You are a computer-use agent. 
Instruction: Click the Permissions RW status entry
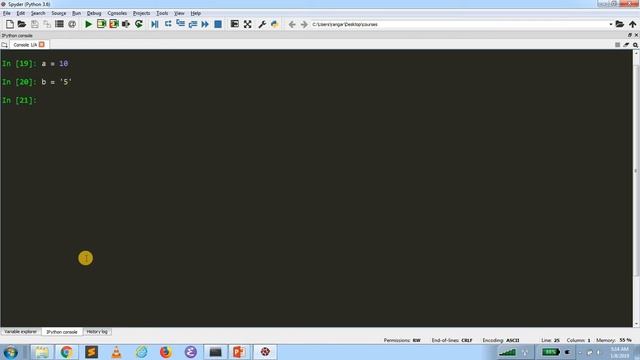pyautogui.click(x=402, y=340)
